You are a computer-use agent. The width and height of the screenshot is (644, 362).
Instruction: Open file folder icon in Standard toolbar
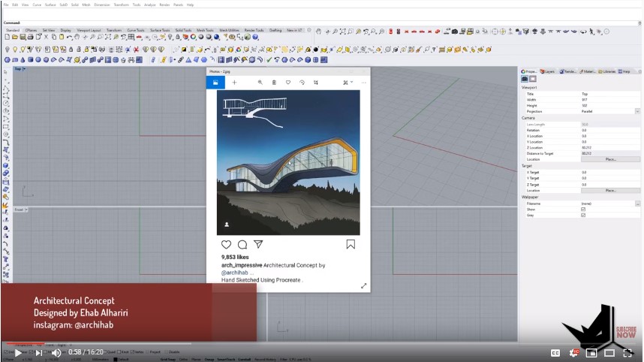pos(15,37)
